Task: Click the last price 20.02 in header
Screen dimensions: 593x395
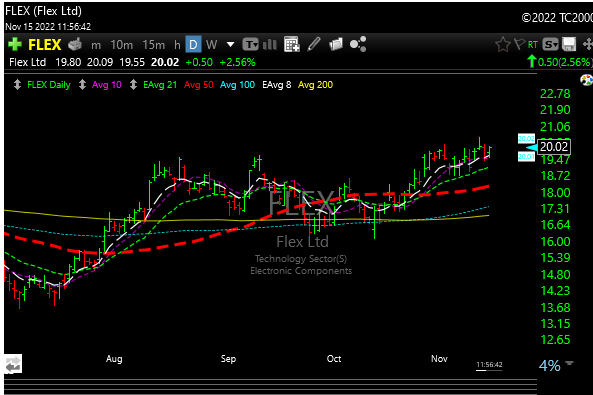Action: coord(165,62)
